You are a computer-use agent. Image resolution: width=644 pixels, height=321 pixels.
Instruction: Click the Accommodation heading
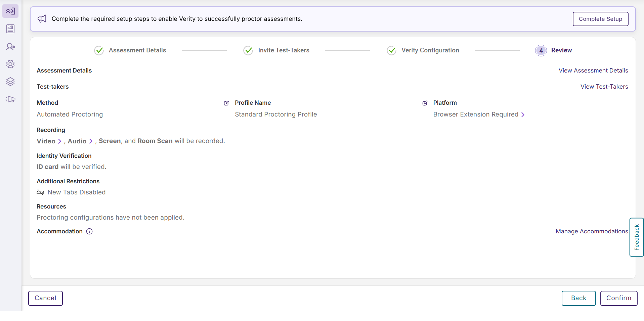coord(59,231)
